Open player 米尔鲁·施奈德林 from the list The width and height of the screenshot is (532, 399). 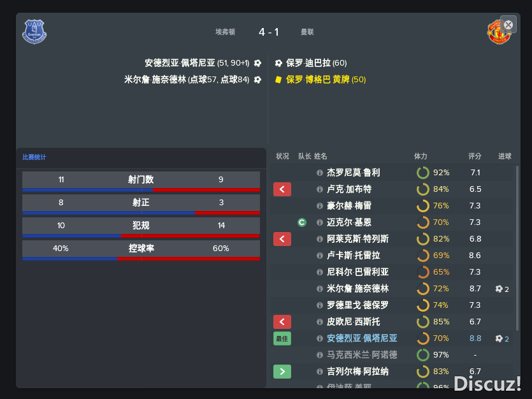click(357, 289)
